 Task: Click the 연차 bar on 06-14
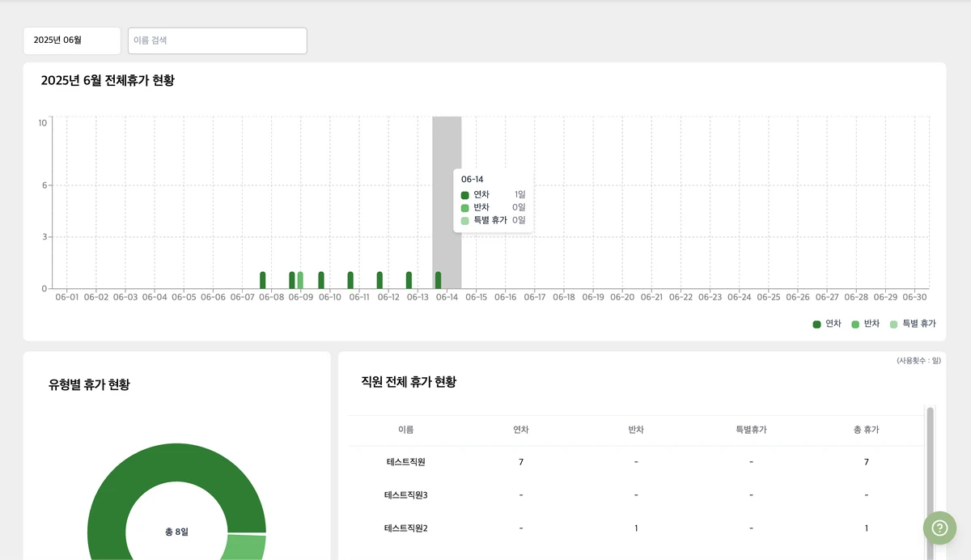pos(439,280)
